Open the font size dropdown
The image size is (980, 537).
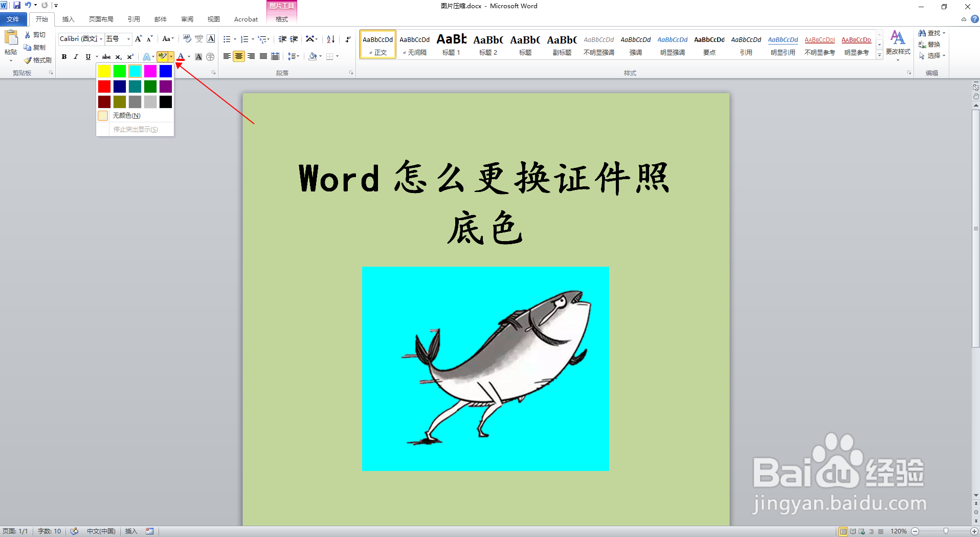point(128,38)
